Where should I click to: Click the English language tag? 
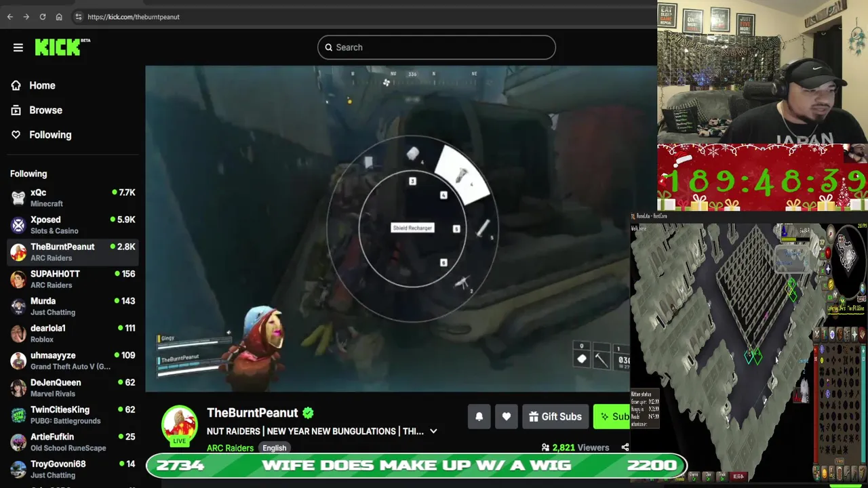(274, 448)
